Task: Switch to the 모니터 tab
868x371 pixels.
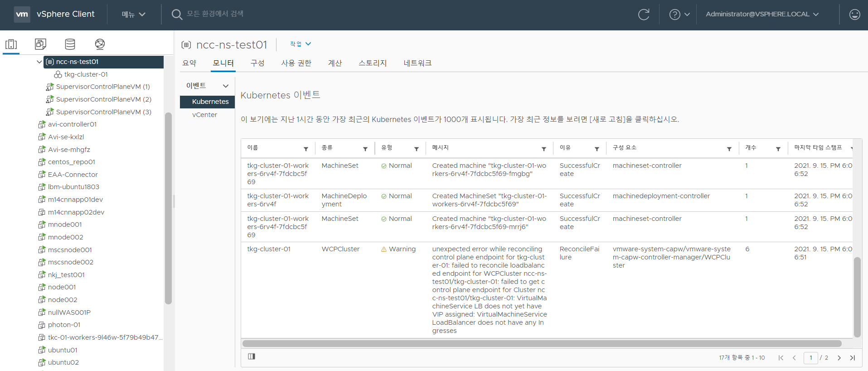Action: (223, 63)
